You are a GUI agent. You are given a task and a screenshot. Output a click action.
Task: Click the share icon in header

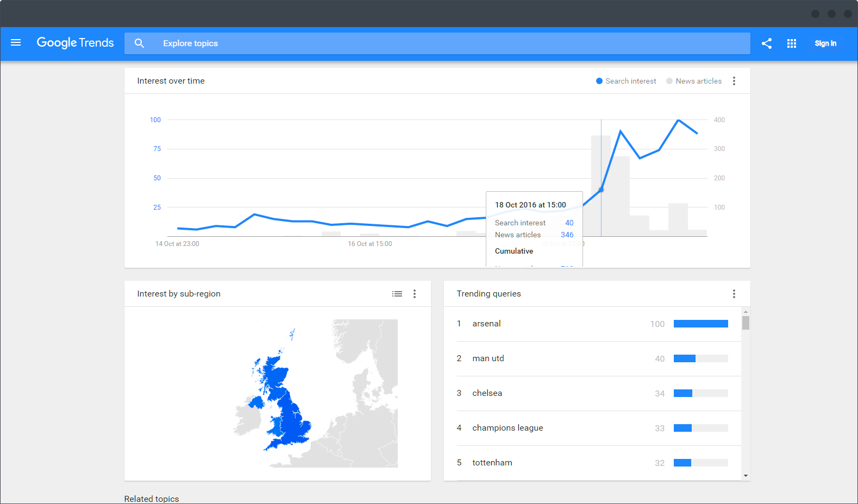[767, 43]
